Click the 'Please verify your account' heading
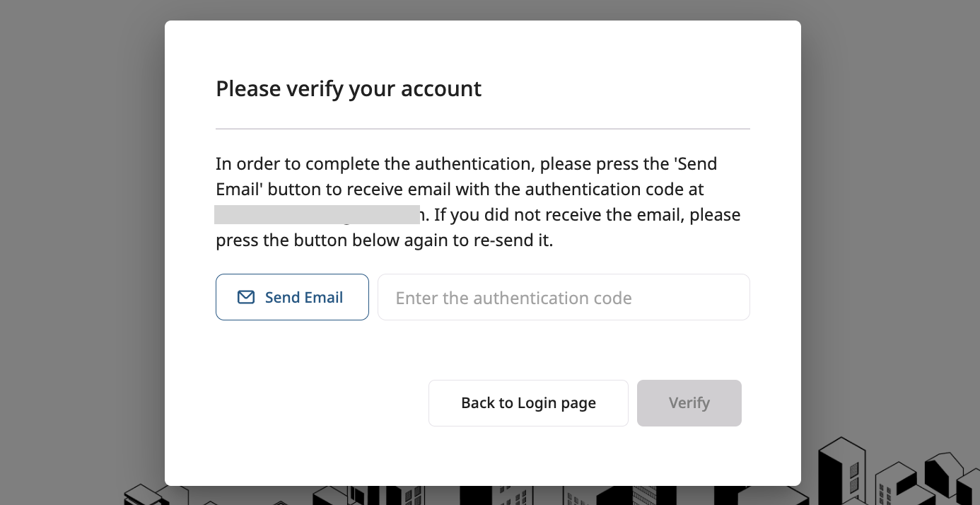This screenshot has width=980, height=505. tap(348, 89)
